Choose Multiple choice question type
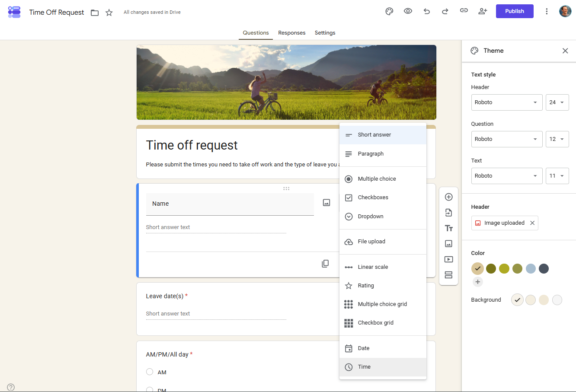The width and height of the screenshot is (576, 392). point(383,179)
